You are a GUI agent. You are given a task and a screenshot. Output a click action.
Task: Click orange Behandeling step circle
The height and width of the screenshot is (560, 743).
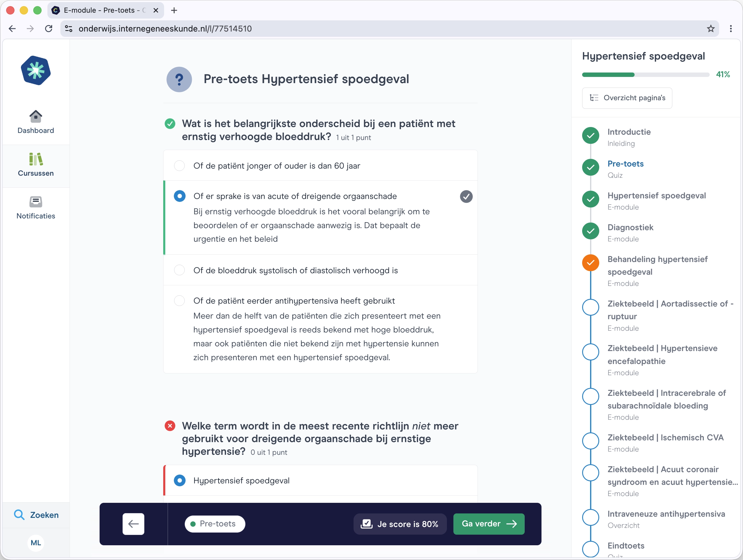[x=590, y=263]
